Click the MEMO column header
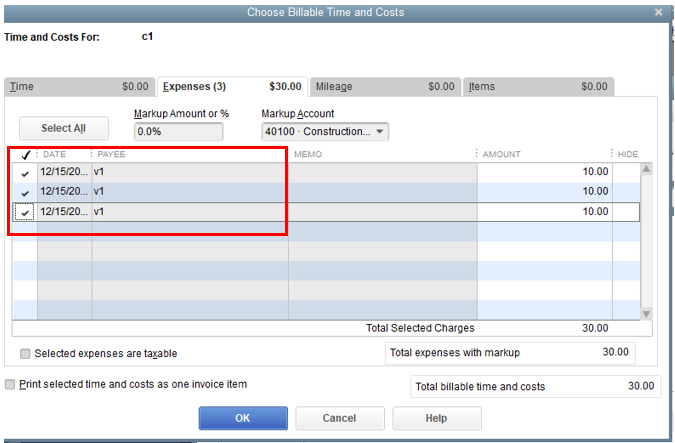This screenshot has width=675, height=443. [308, 155]
